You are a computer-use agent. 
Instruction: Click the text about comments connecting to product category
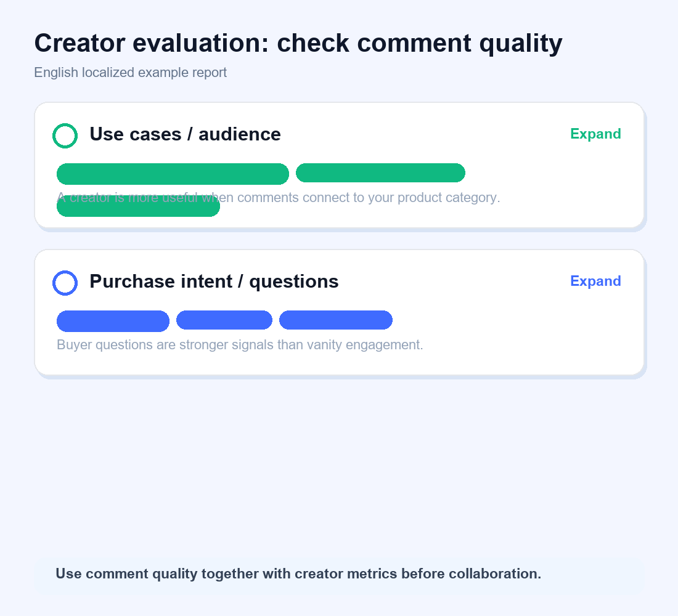pos(279,198)
